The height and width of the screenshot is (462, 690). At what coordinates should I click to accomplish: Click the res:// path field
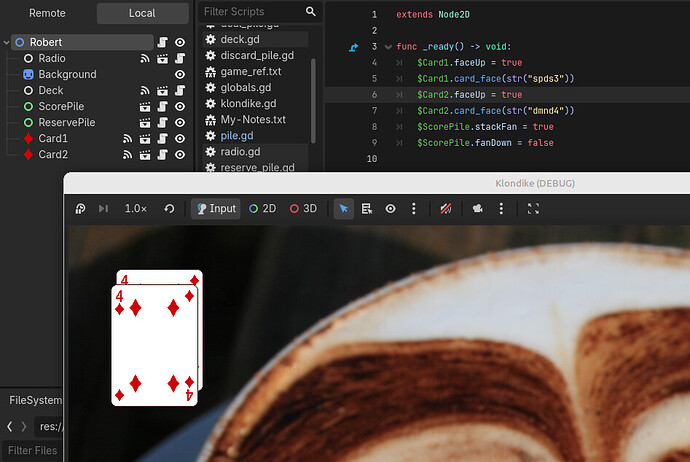49,426
